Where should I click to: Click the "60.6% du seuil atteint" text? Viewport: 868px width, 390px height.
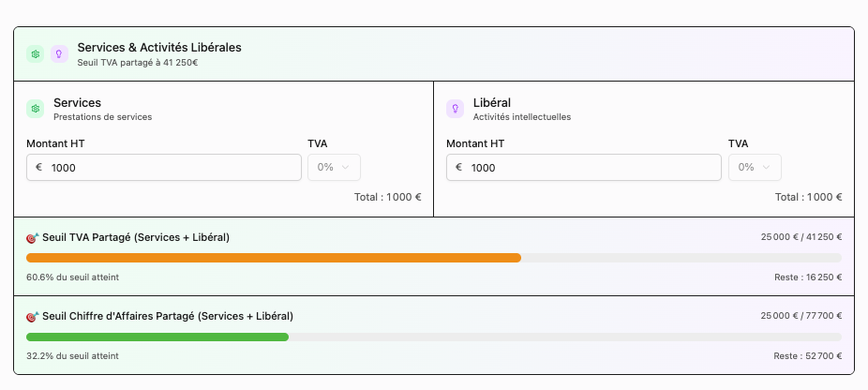[x=72, y=277]
